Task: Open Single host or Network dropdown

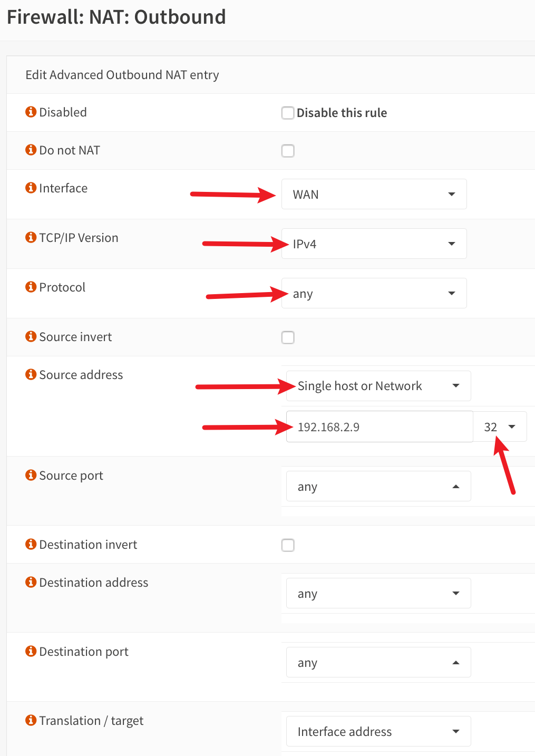Action: 378,386
